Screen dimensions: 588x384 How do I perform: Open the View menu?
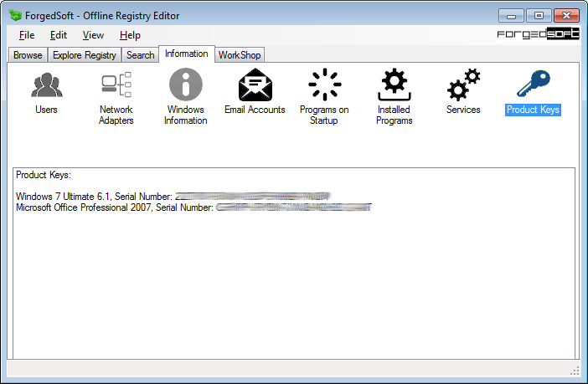pyautogui.click(x=93, y=35)
